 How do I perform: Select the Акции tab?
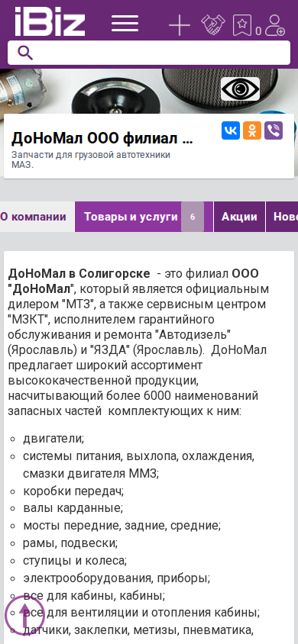coord(239,217)
